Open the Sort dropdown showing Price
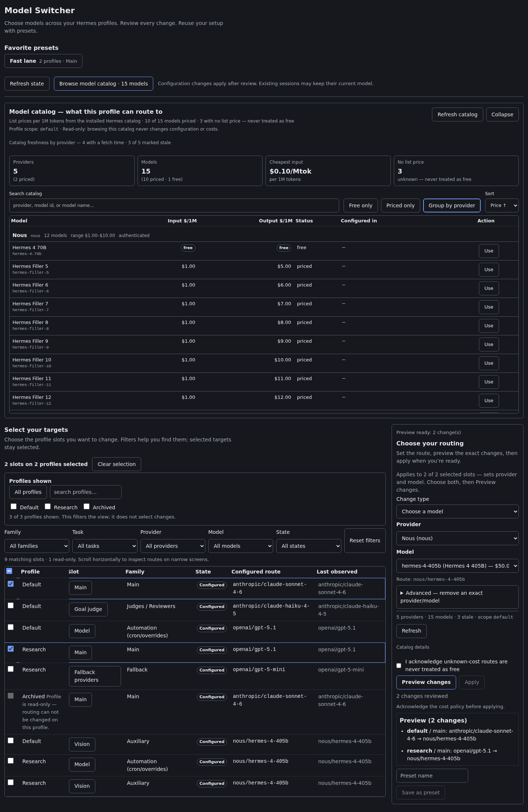 pyautogui.click(x=502, y=205)
